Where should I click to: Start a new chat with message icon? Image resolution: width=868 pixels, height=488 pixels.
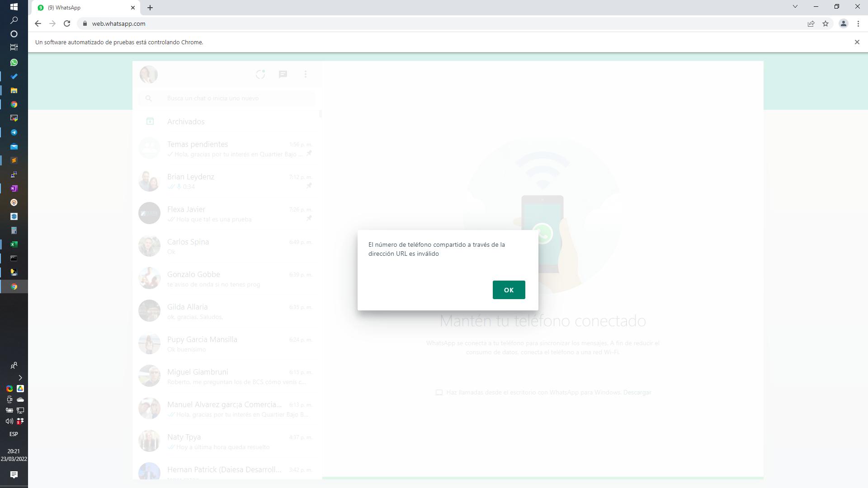(283, 75)
